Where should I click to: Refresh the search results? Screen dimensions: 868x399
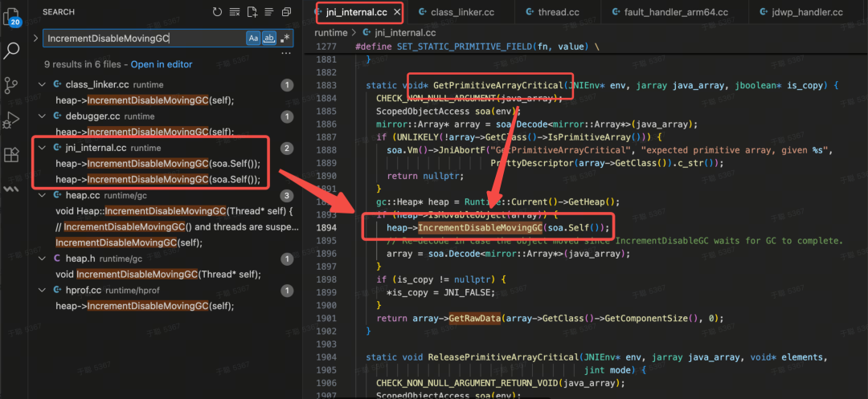[x=217, y=12]
